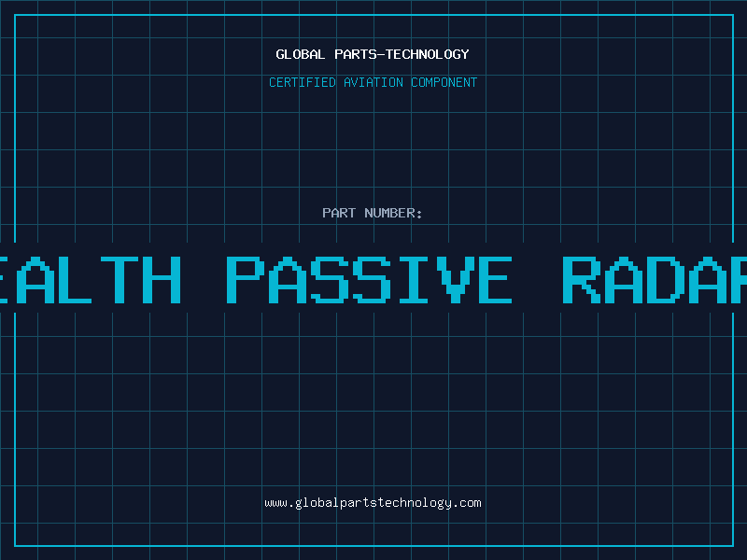Click the word PART above the banner
Viewport: 747px width, 560px height.
click(x=339, y=213)
